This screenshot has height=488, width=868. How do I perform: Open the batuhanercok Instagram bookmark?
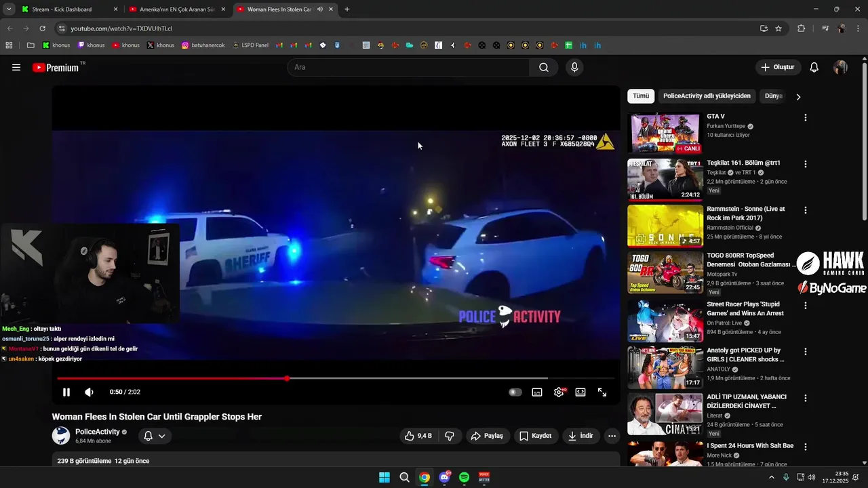203,45
